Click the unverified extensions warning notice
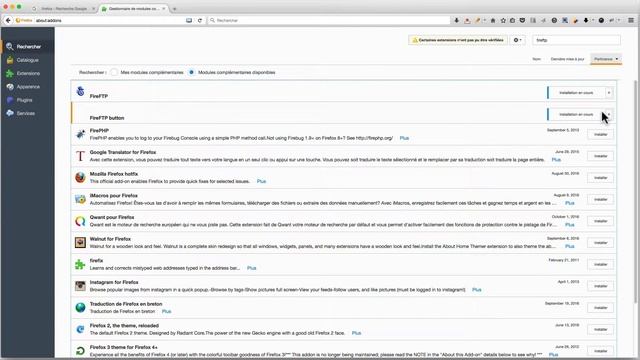 coord(458,40)
